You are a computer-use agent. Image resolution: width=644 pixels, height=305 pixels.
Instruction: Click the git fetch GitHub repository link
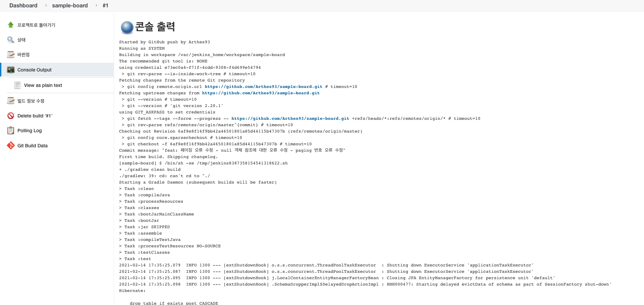pos(290,118)
